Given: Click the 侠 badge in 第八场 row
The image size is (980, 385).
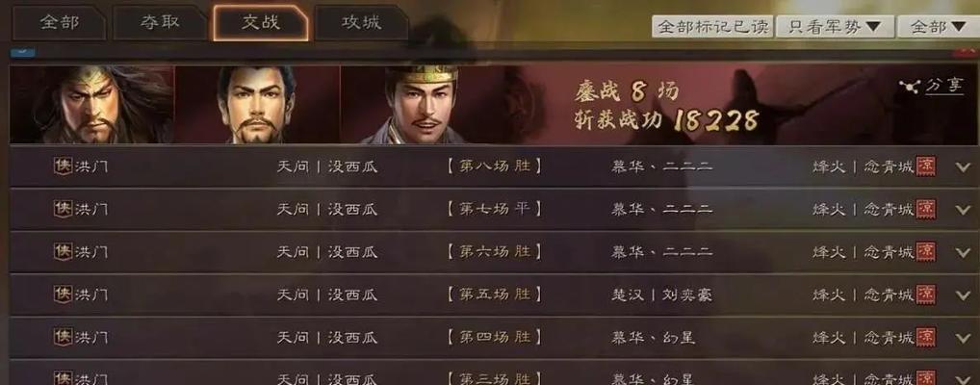Looking at the screenshot, I should [63, 167].
